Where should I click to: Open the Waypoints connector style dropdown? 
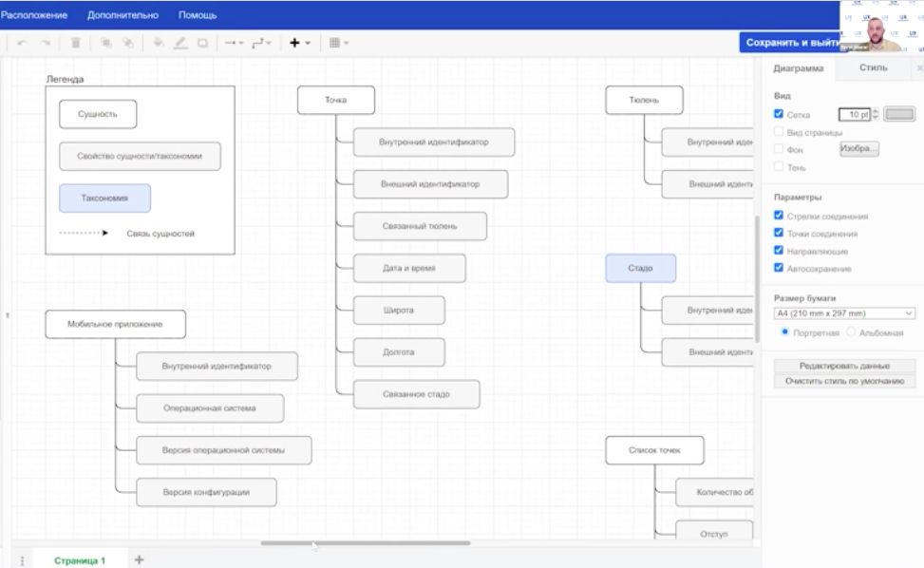pyautogui.click(x=261, y=43)
